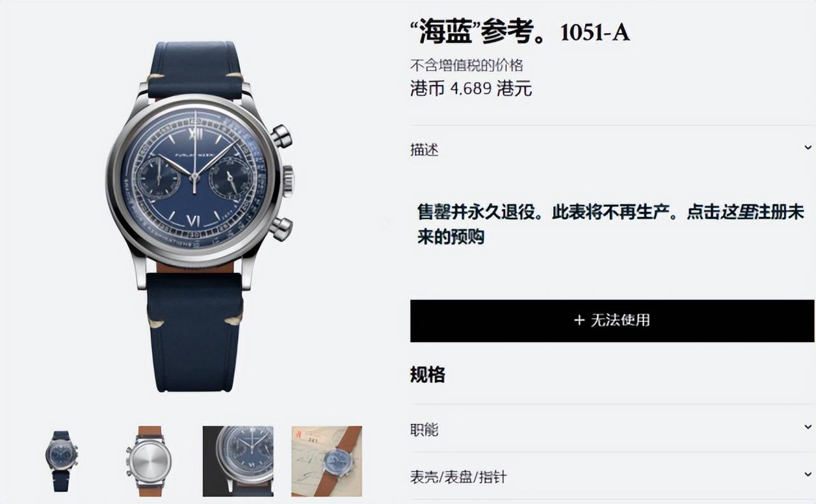The height and width of the screenshot is (504, 816).
Task: Select the front view watch thumbnail
Action: tap(61, 461)
